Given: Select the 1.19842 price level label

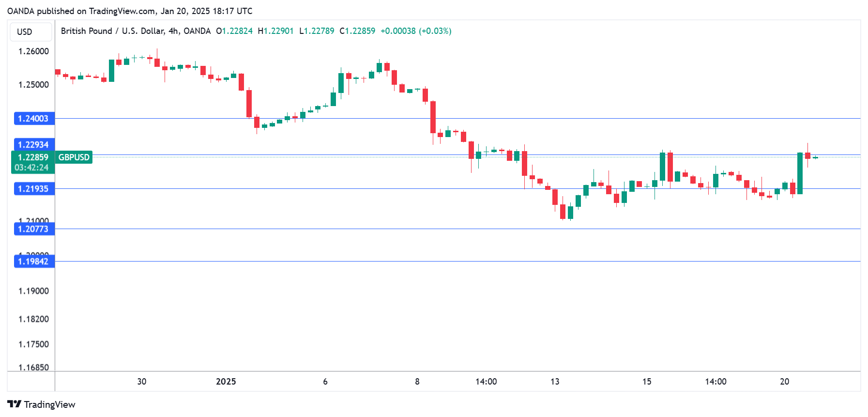Looking at the screenshot, I should pos(33,262).
